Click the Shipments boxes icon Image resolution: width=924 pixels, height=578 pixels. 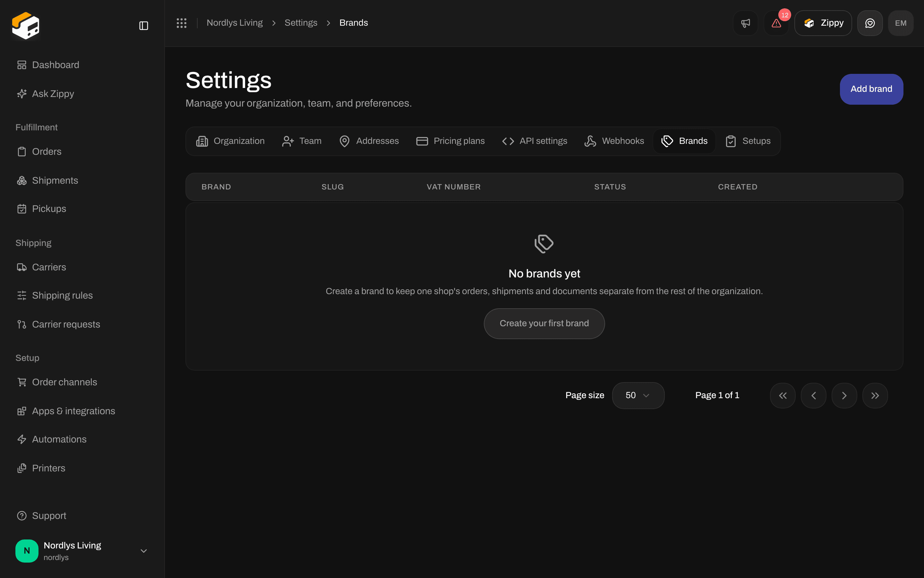(x=22, y=180)
